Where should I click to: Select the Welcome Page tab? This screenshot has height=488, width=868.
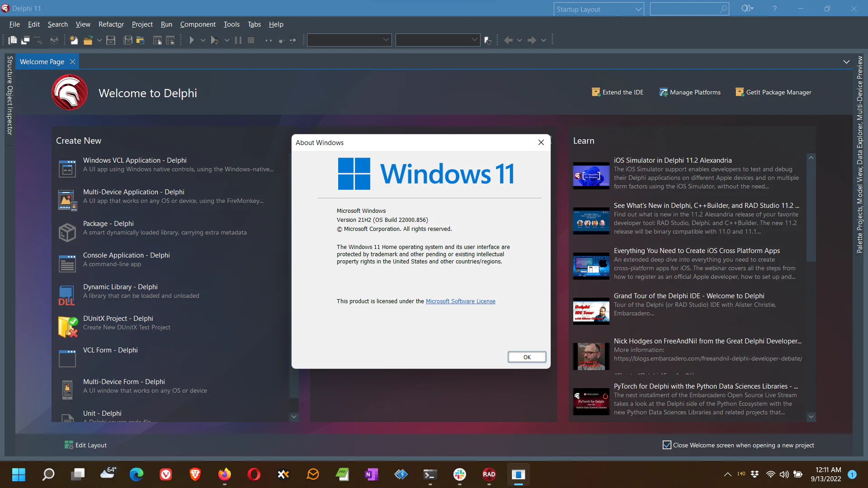tap(42, 62)
